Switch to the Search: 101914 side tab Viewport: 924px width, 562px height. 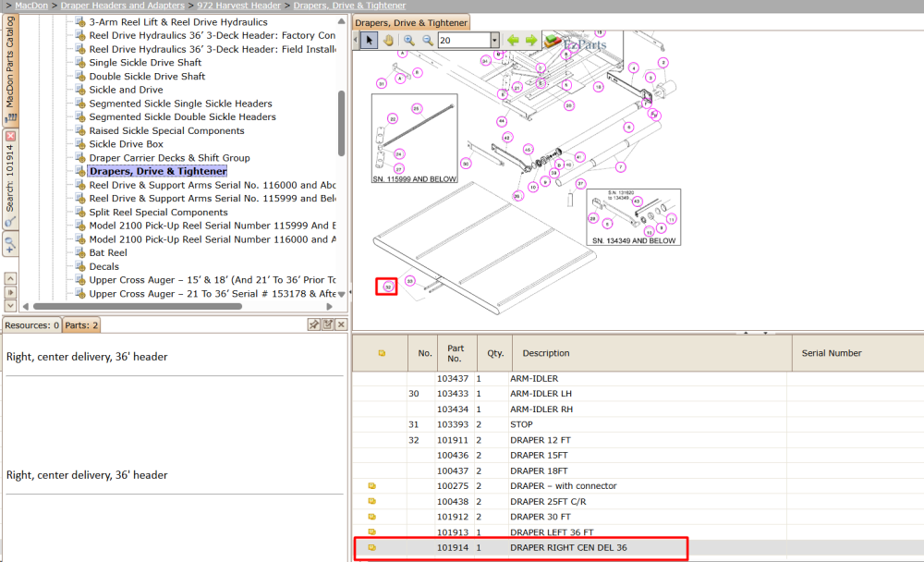pos(10,180)
